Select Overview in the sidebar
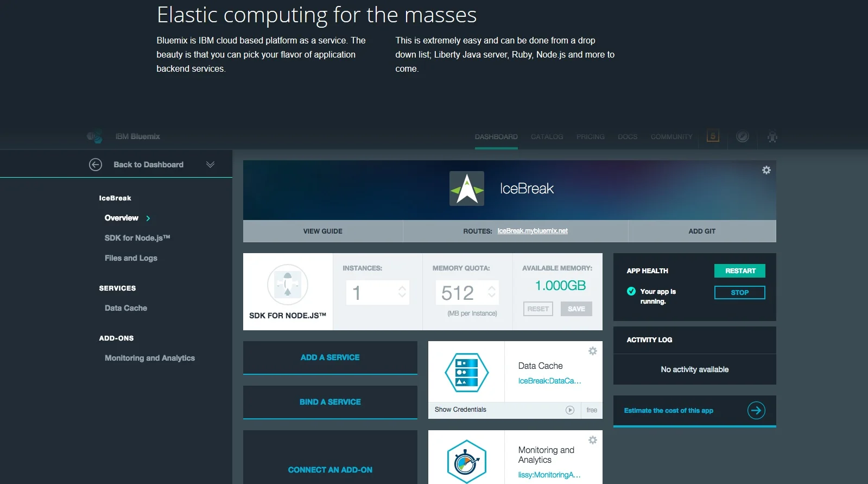Image resolution: width=868 pixels, height=484 pixels. pyautogui.click(x=122, y=218)
